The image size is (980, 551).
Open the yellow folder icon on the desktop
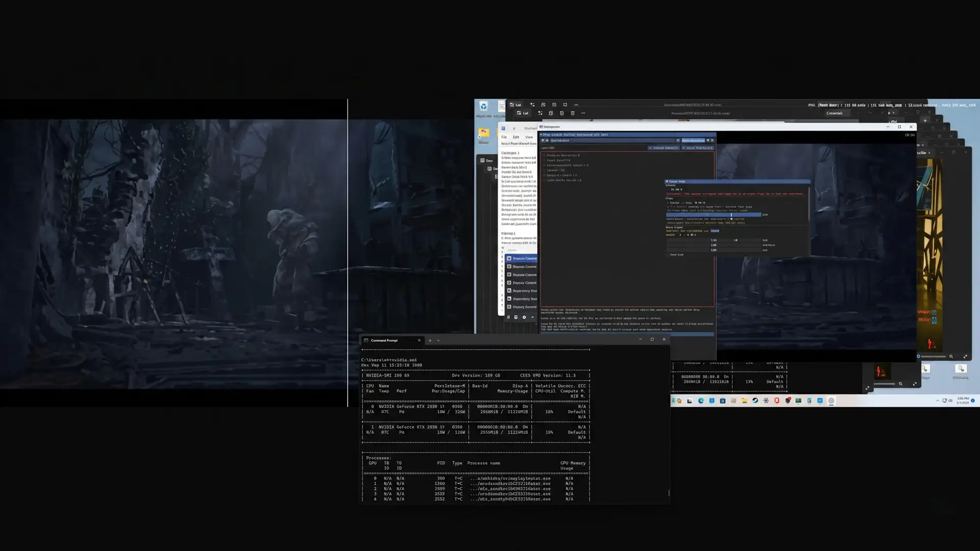(483, 133)
